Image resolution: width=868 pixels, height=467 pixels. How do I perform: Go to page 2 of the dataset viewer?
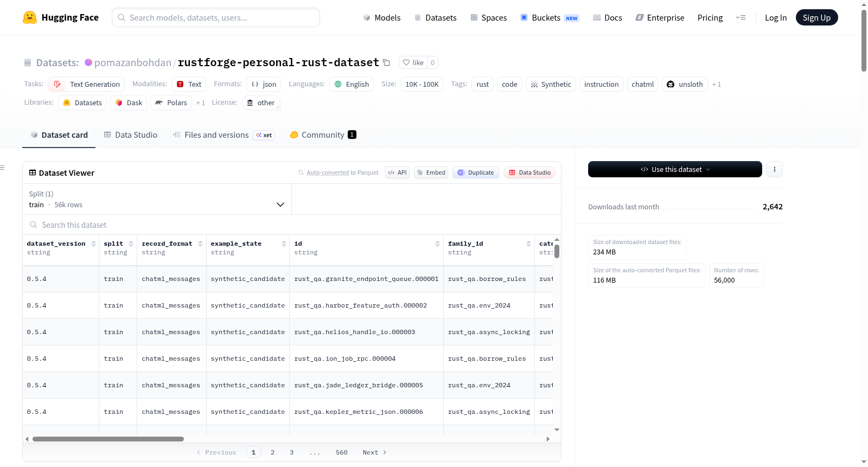coord(272,452)
